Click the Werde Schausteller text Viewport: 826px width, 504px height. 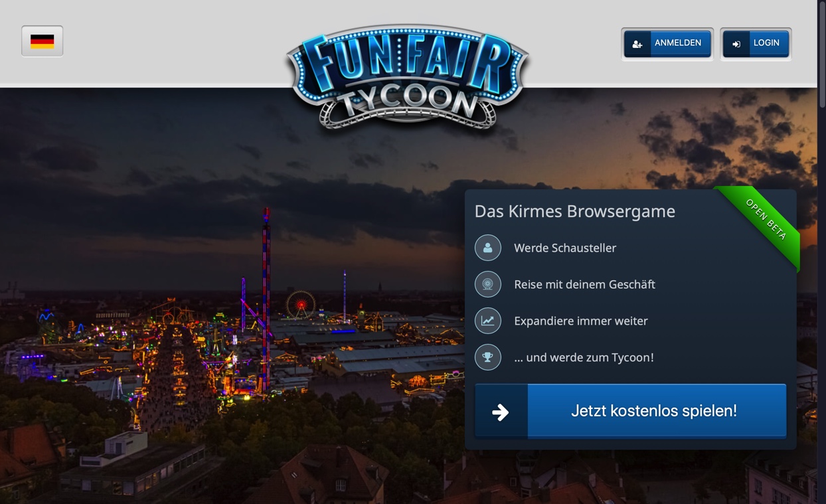point(565,248)
